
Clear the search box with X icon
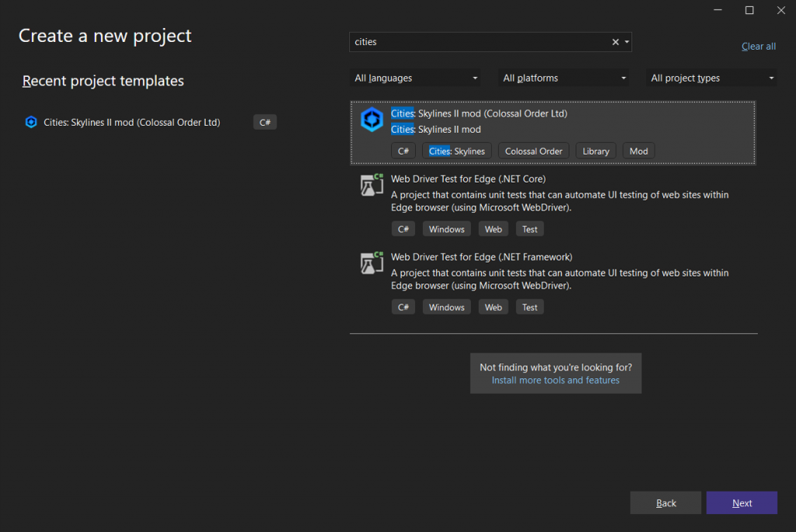tap(616, 42)
